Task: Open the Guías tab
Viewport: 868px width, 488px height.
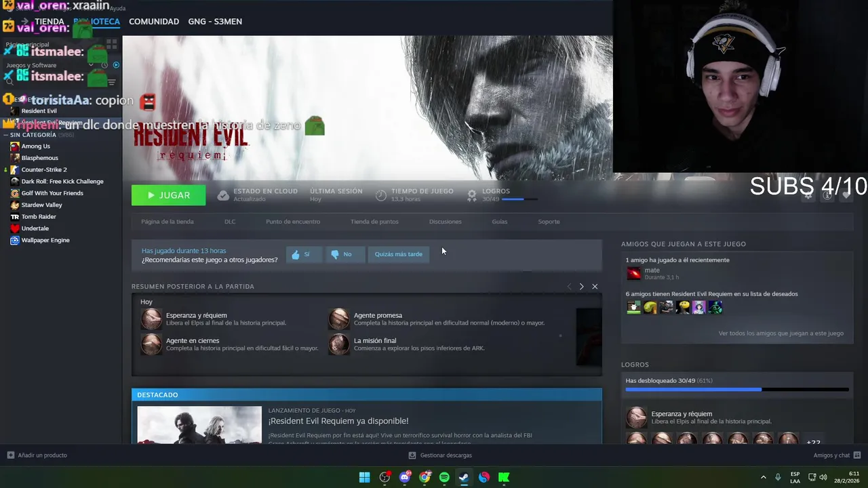Action: 500,222
